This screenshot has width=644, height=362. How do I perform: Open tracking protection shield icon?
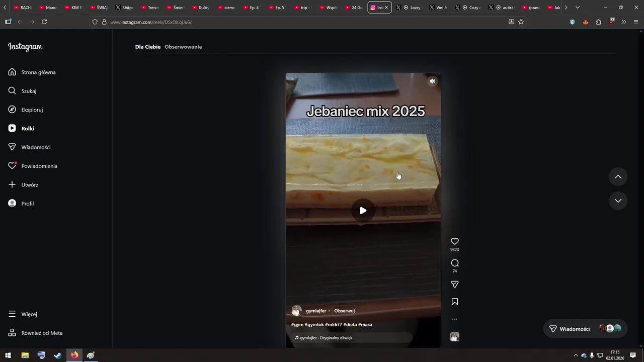point(95,22)
